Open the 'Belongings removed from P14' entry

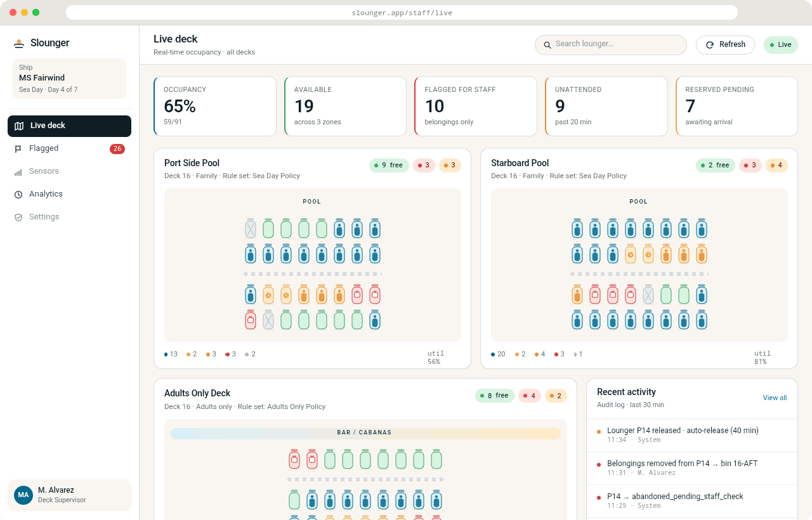(692, 468)
